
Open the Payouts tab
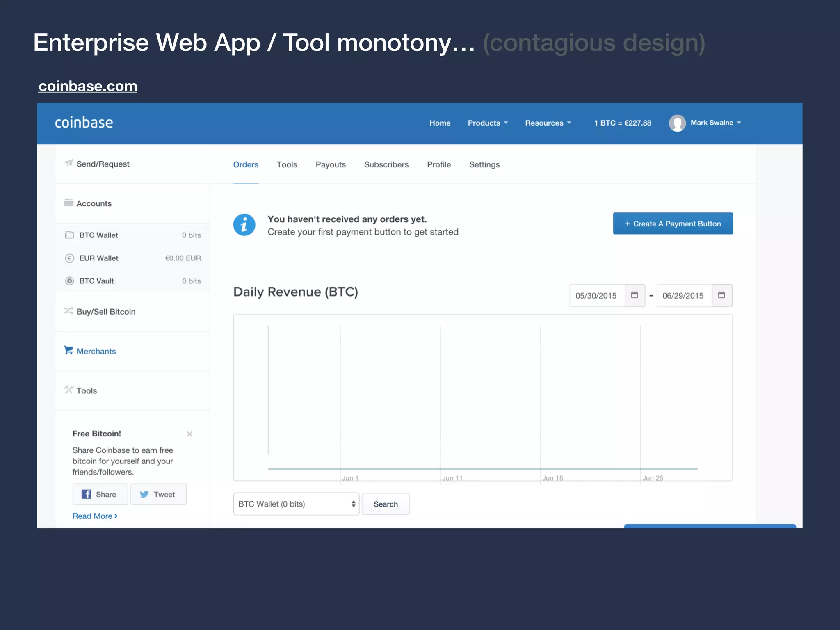[331, 164]
